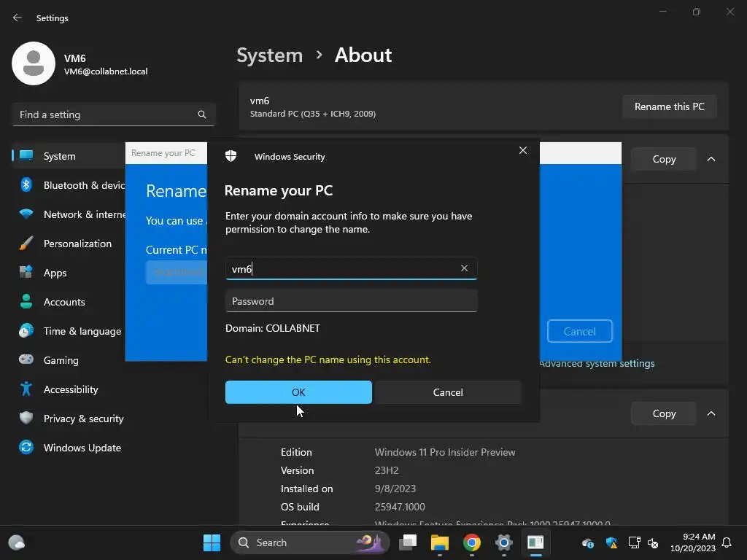Click the taskbar Search box
This screenshot has height=560, width=747.
[310, 542]
